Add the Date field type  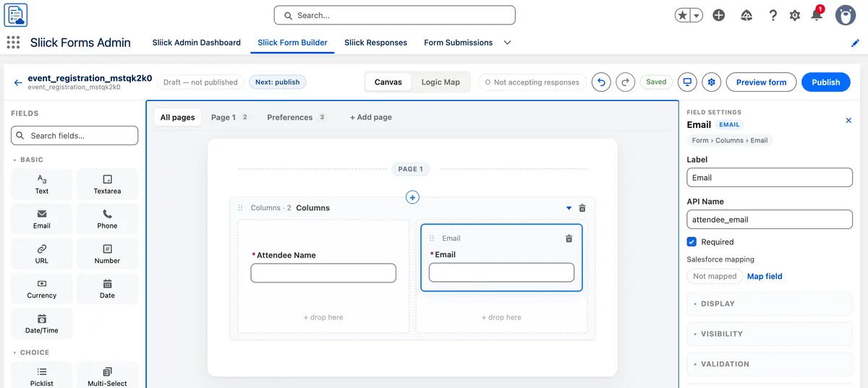[x=107, y=289]
